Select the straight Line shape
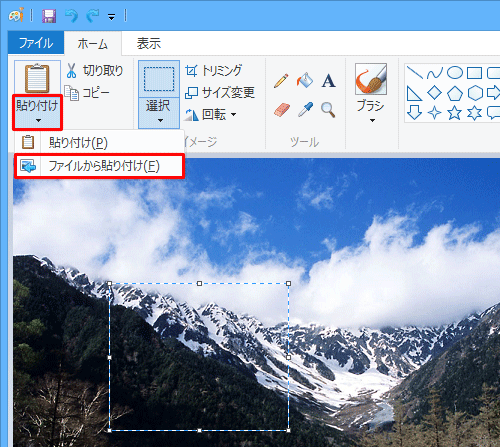Screen dimensions: 500x447 click(x=415, y=73)
